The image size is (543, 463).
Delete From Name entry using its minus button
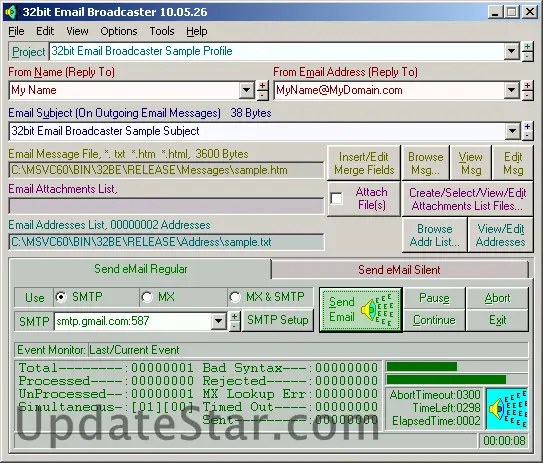click(262, 95)
